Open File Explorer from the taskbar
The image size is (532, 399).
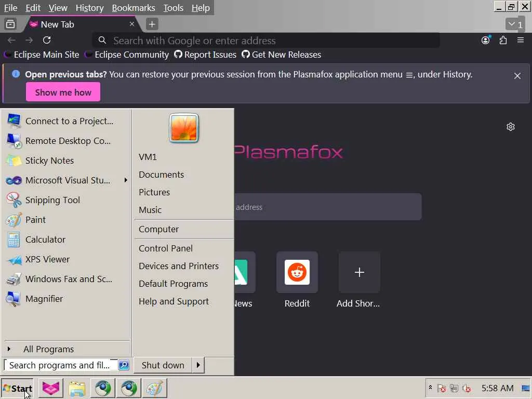click(77, 388)
